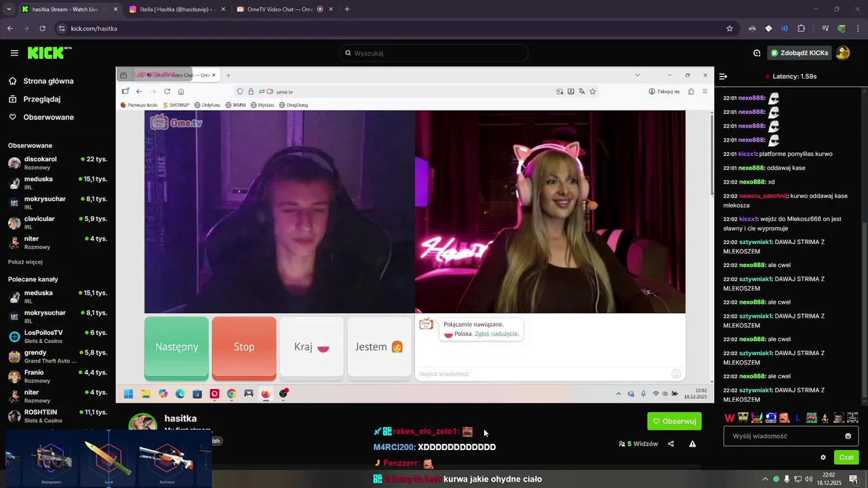
Task: Pick the red W emote in chat emote row
Action: coord(730,418)
